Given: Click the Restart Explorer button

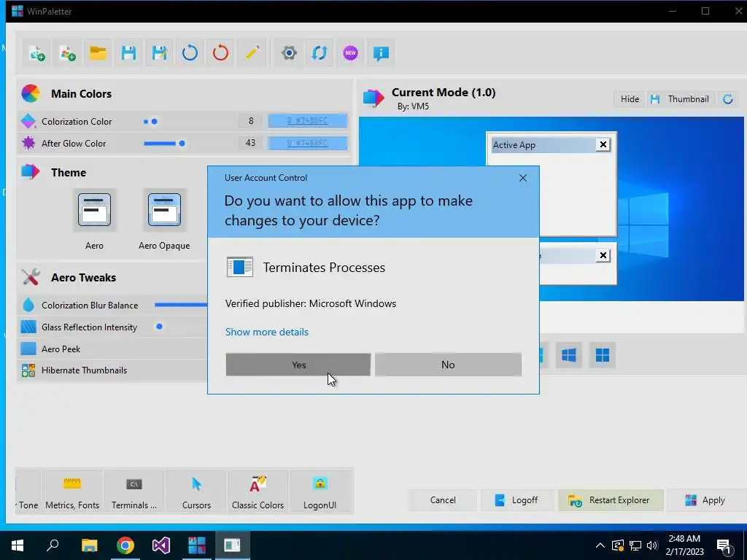Looking at the screenshot, I should click(x=611, y=500).
